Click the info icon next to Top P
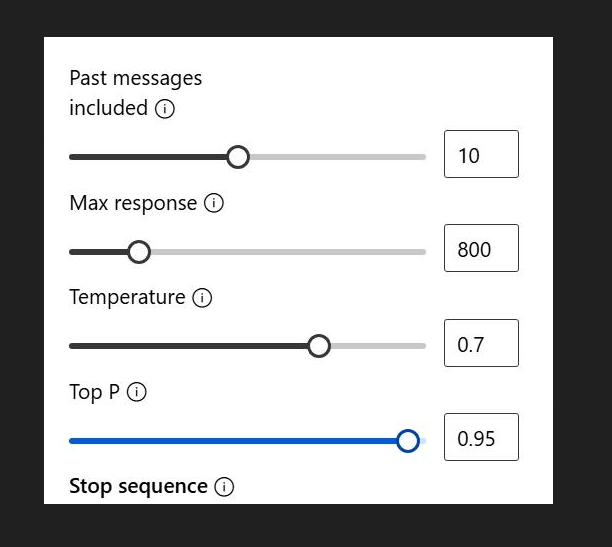Image resolution: width=612 pixels, height=547 pixels. [x=137, y=392]
